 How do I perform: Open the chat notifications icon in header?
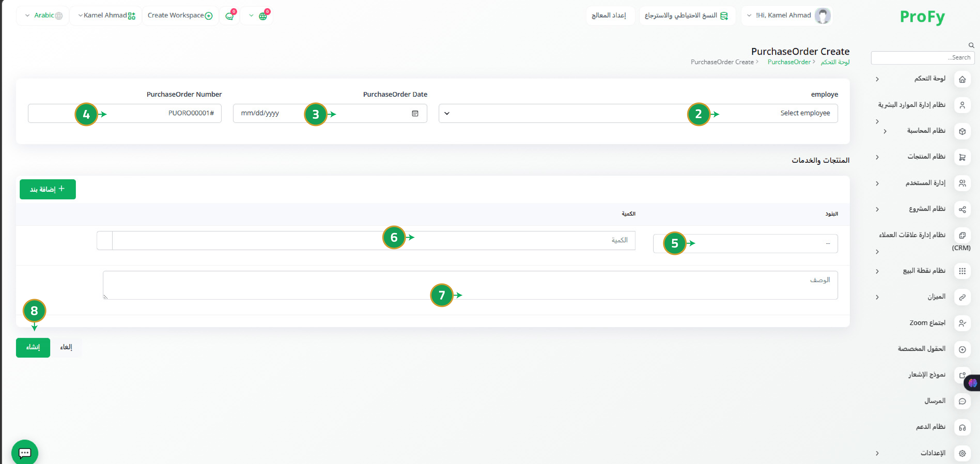[x=230, y=16]
